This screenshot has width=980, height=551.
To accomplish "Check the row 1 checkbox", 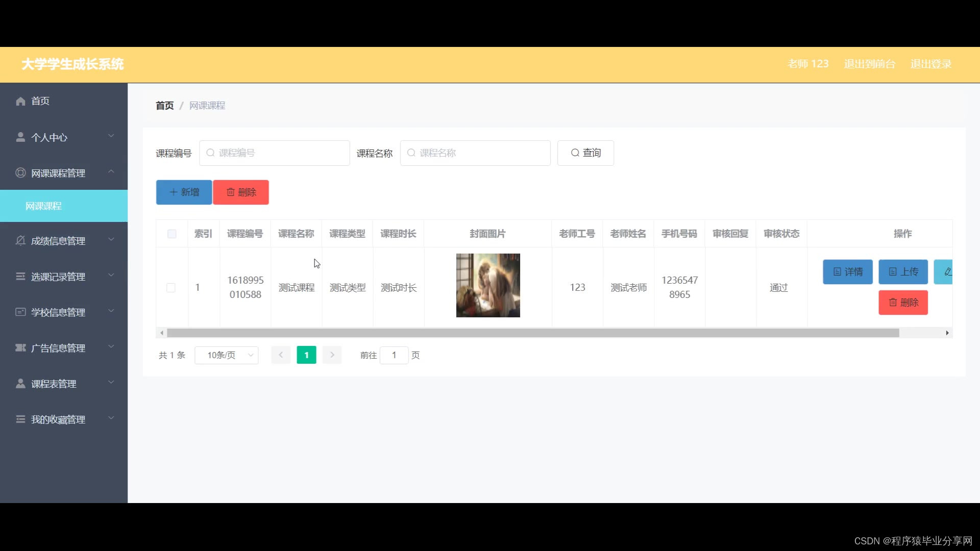I will pyautogui.click(x=171, y=288).
